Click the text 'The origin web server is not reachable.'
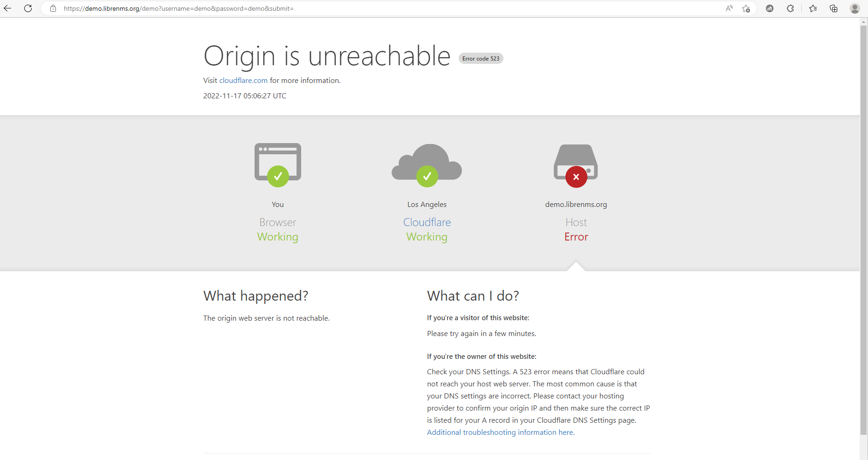 [267, 318]
